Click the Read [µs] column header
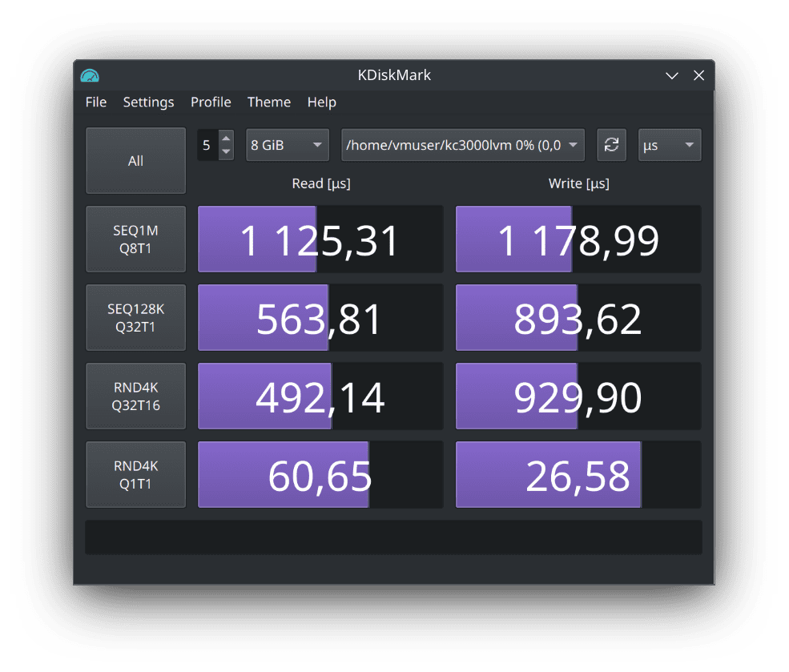The height and width of the screenshot is (672, 789). 321,183
